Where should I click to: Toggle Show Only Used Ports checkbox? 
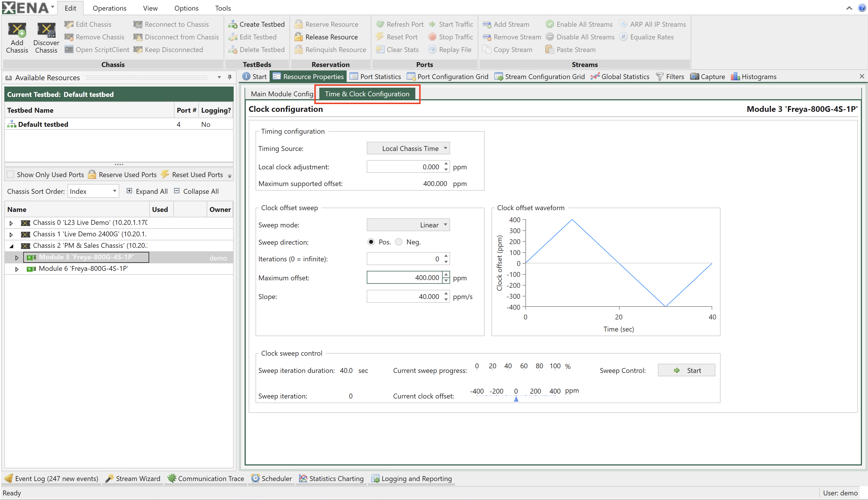pyautogui.click(x=11, y=175)
